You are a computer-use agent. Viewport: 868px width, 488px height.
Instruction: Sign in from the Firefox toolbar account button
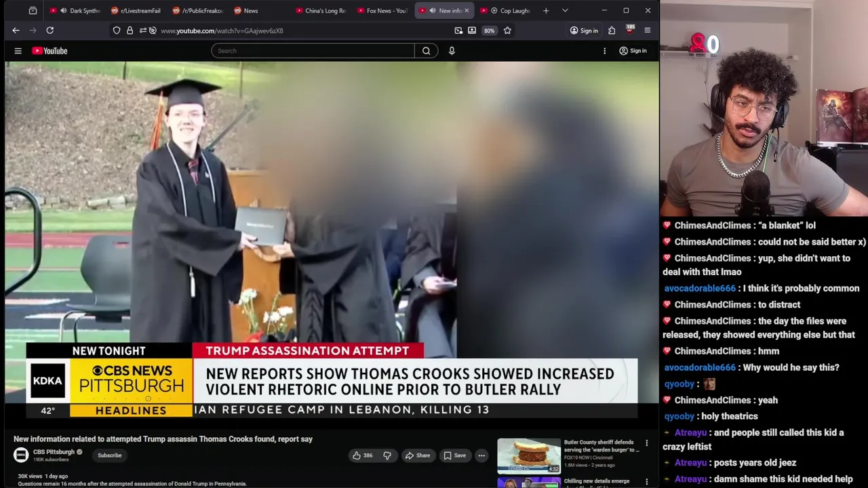584,30
